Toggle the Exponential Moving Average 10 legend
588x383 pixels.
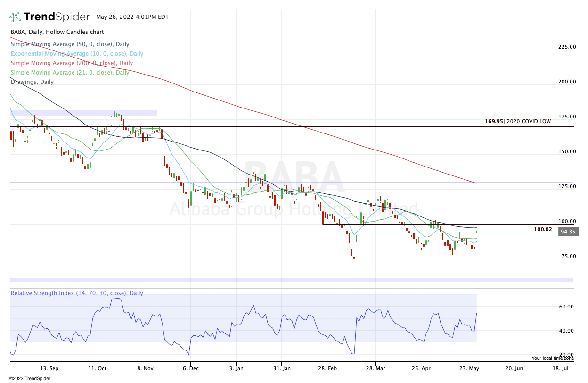coord(77,54)
